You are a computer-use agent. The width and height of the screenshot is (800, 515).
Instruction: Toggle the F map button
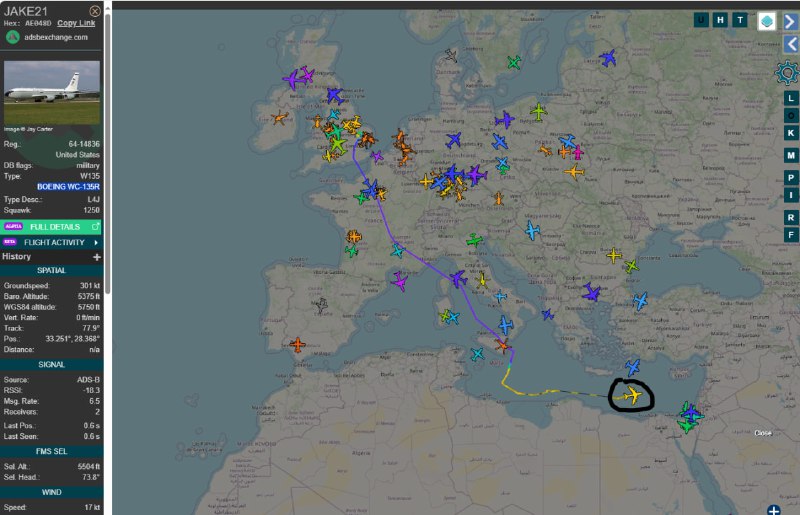click(791, 235)
